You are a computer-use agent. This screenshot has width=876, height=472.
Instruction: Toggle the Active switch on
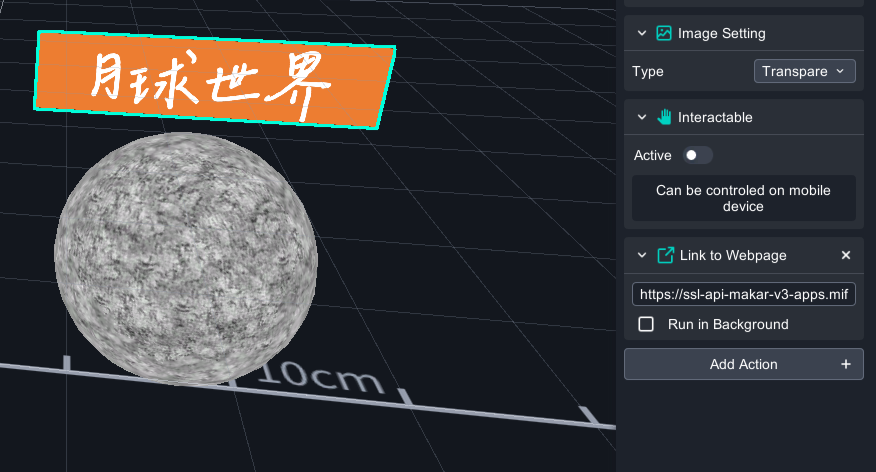[697, 155]
